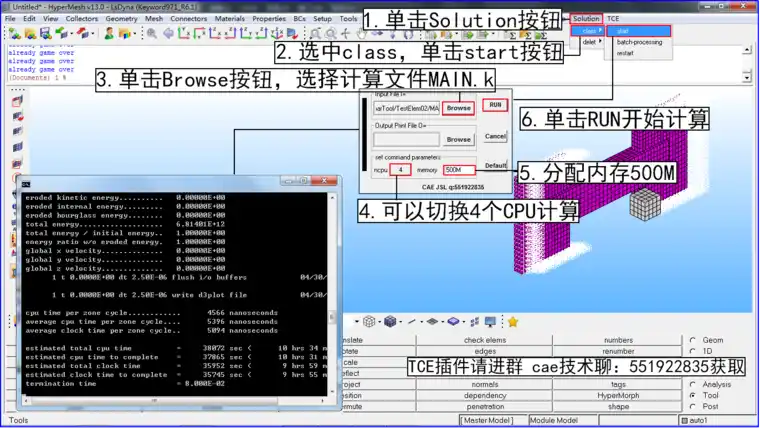Click the message log scroll-up arrow
760x429 pixels.
tap(746, 50)
